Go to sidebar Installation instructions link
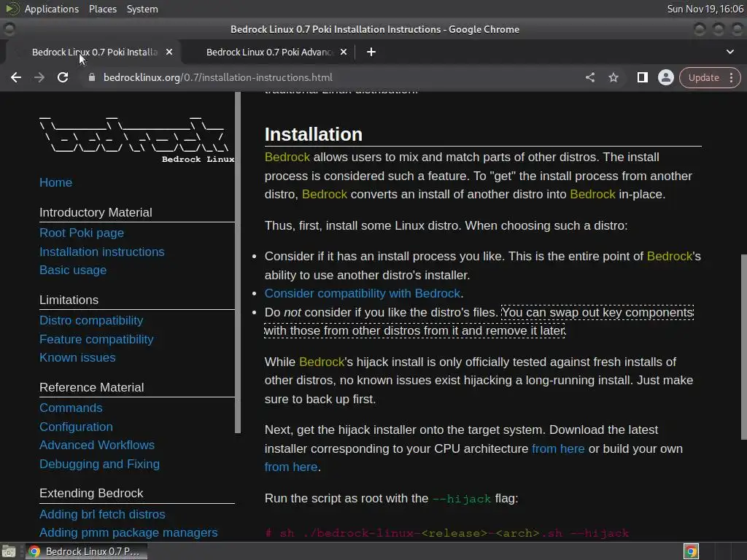This screenshot has width=747, height=560. (102, 252)
